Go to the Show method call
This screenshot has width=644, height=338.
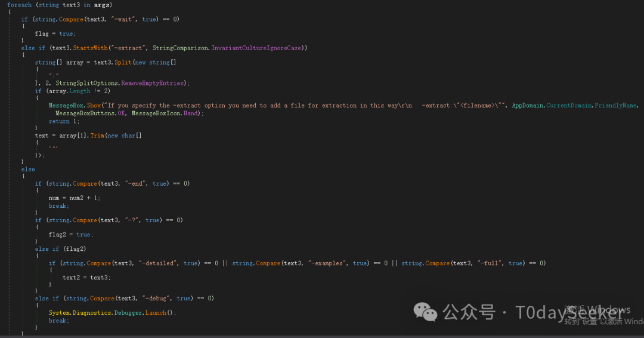pyautogui.click(x=94, y=106)
